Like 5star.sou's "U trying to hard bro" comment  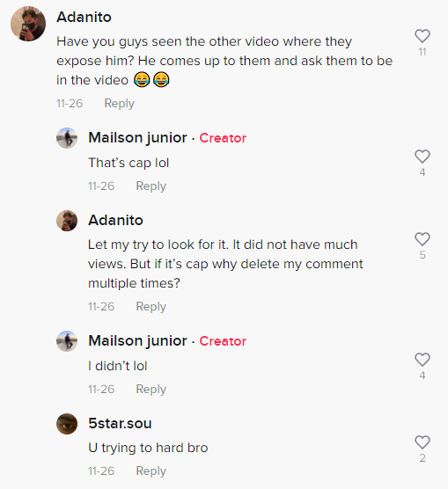[422, 442]
